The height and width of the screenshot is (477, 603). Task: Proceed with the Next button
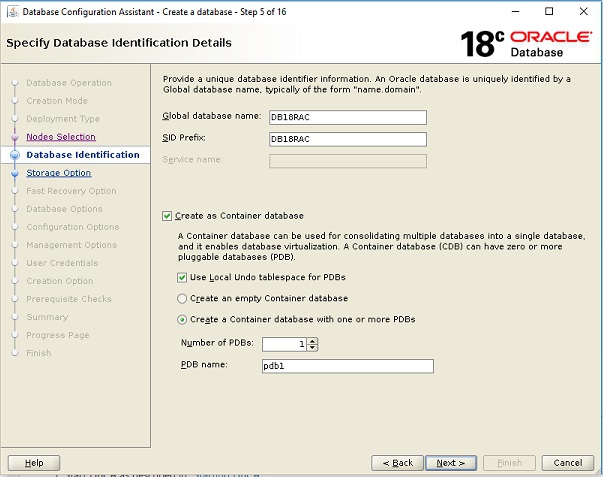451,463
